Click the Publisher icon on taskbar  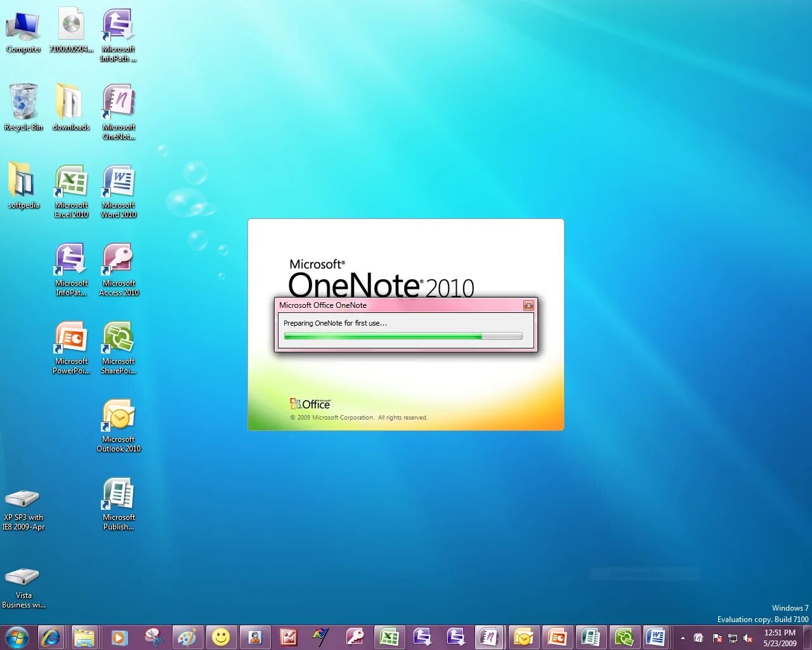[591, 637]
